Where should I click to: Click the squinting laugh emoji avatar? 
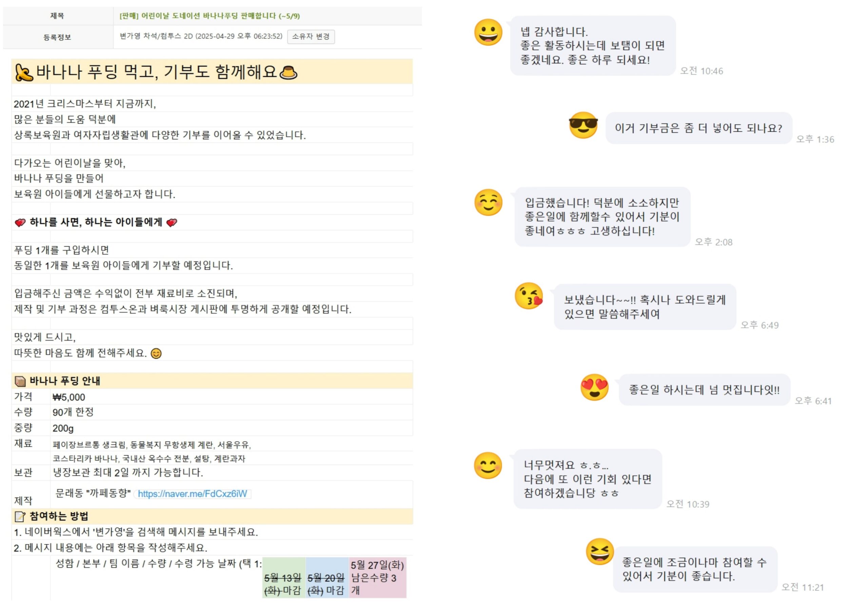(x=599, y=552)
